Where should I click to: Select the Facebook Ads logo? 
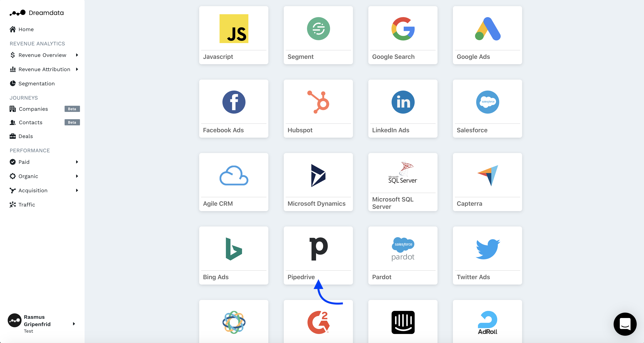pyautogui.click(x=234, y=102)
